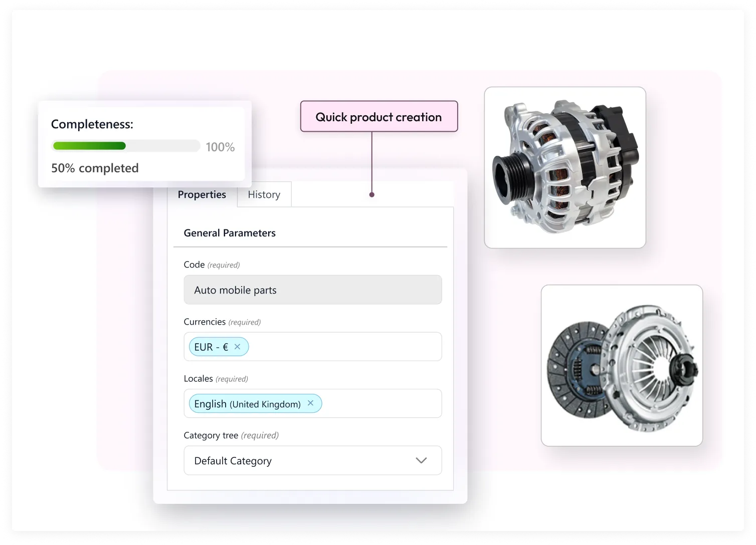Click the chevron arrow in Category tree
Viewport: 756px width, 545px height.
pos(421,460)
